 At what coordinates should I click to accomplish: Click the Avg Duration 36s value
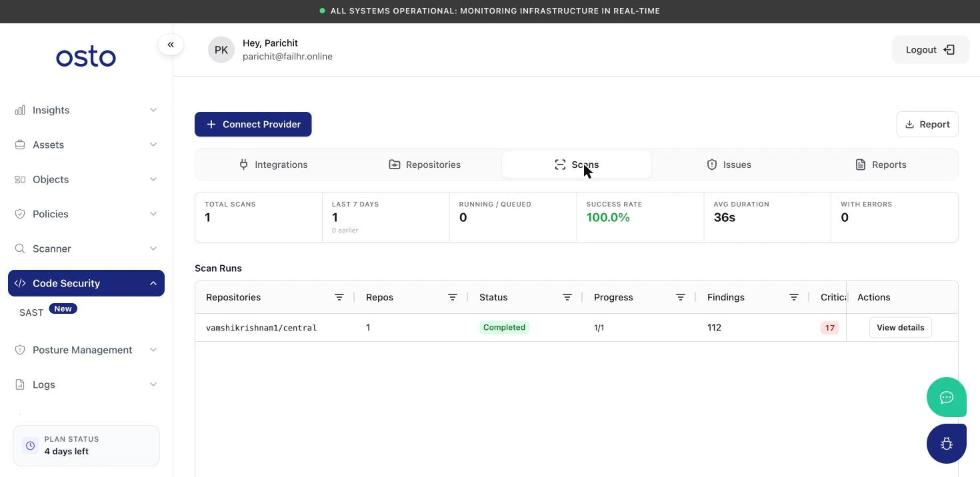(x=725, y=217)
